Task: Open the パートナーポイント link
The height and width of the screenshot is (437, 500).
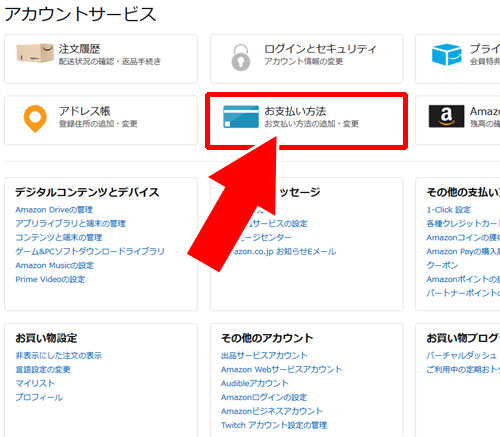Action: coord(463,293)
